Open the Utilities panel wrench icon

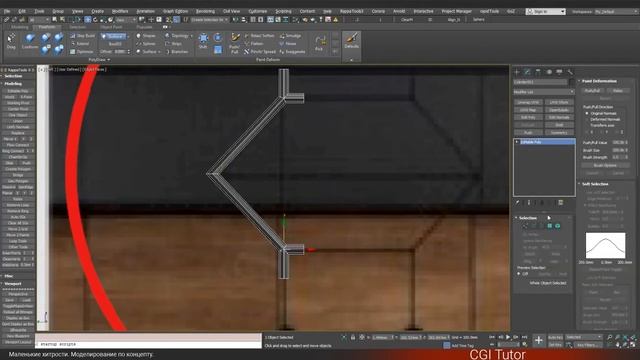570,72
